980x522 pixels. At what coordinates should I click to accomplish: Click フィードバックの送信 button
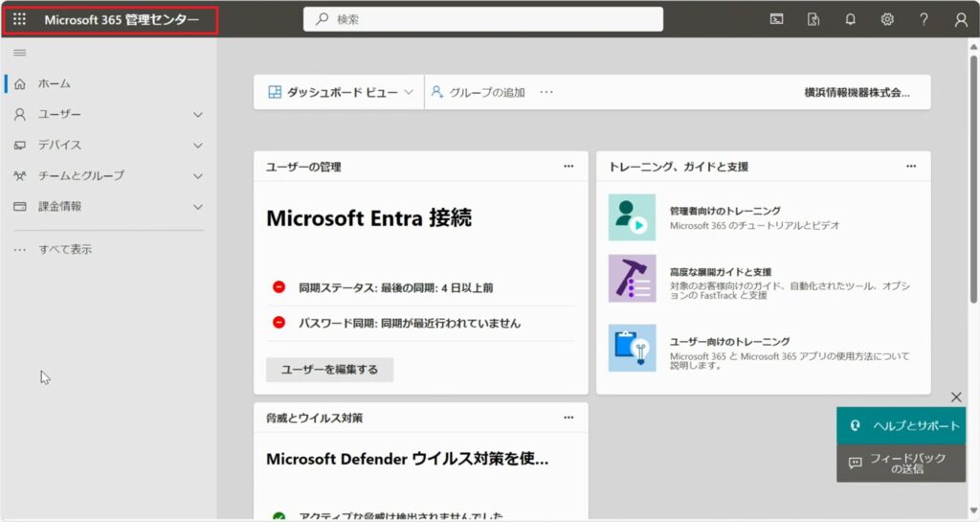click(x=901, y=464)
